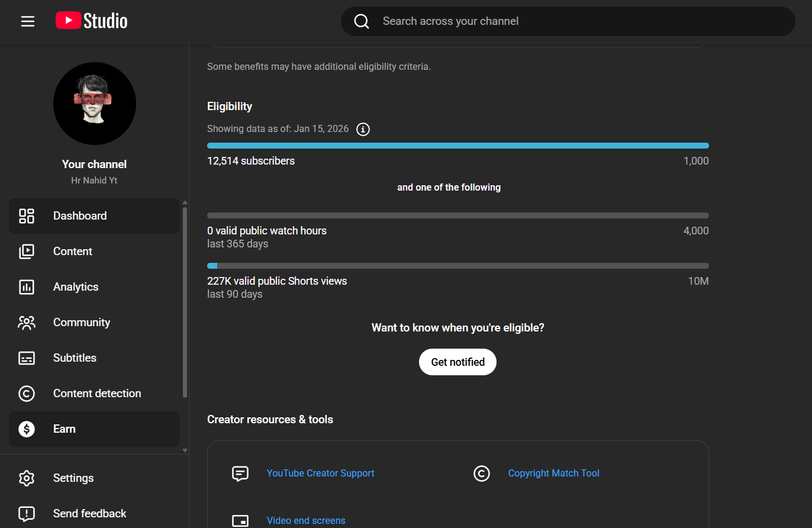Open Content detection in sidebar
This screenshot has width=812, height=528.
(96, 394)
